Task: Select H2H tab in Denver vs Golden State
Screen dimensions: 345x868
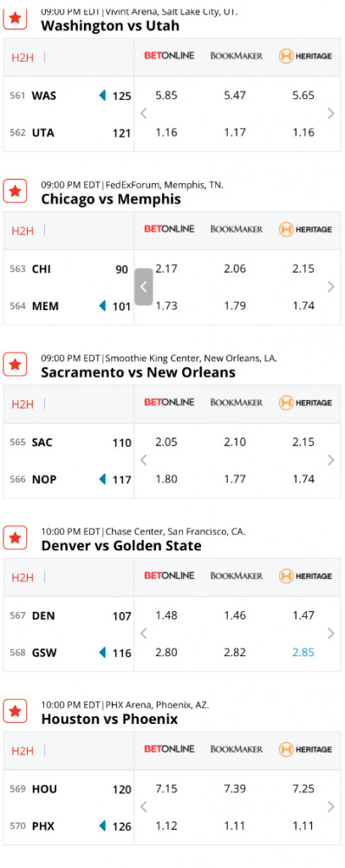Action: click(x=23, y=577)
